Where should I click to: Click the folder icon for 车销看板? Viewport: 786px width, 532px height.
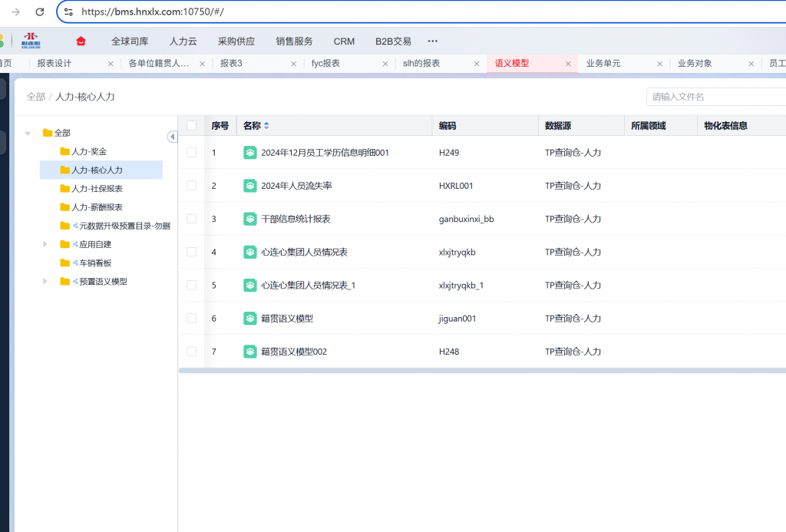[x=64, y=263]
